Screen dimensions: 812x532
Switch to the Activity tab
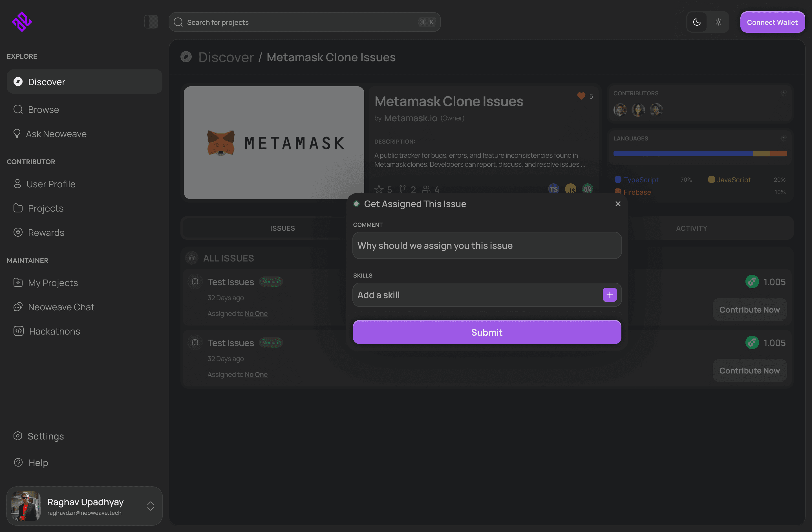[x=692, y=228]
